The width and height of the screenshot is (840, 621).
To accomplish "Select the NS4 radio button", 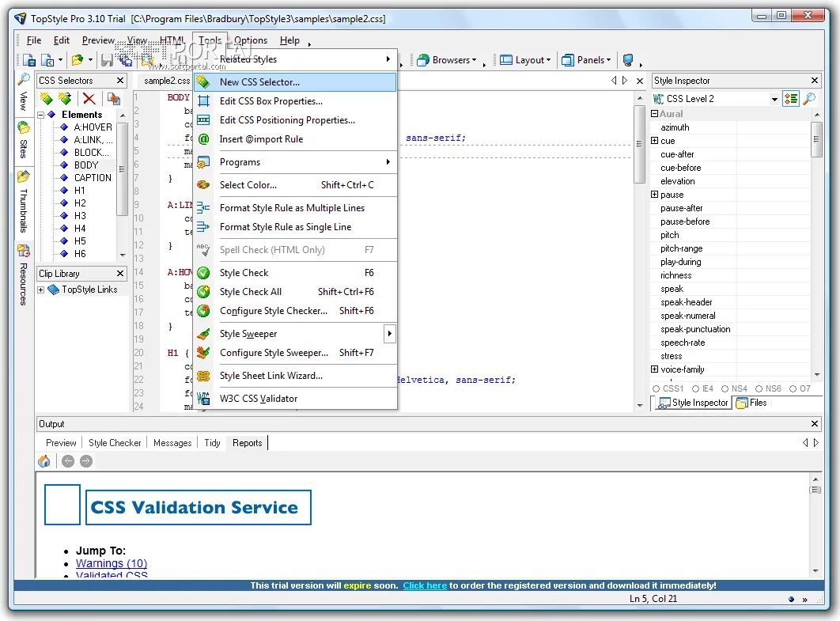I will click(725, 389).
